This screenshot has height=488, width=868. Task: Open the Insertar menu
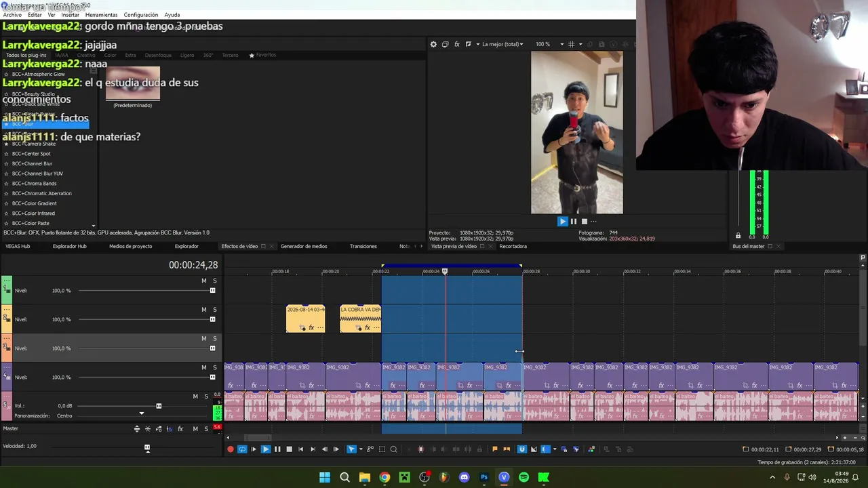click(x=70, y=15)
